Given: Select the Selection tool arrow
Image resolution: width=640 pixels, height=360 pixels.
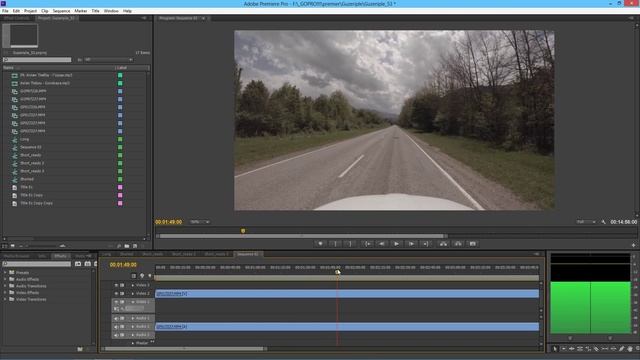Looking at the screenshot, I should [555, 349].
